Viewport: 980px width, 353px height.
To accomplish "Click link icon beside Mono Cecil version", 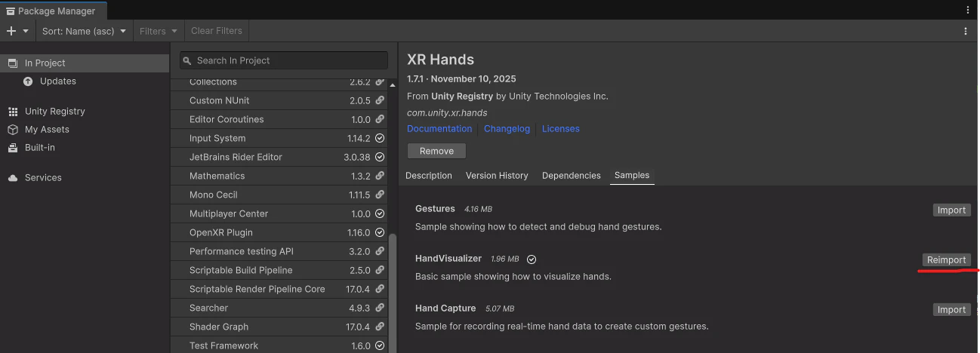I will point(380,195).
